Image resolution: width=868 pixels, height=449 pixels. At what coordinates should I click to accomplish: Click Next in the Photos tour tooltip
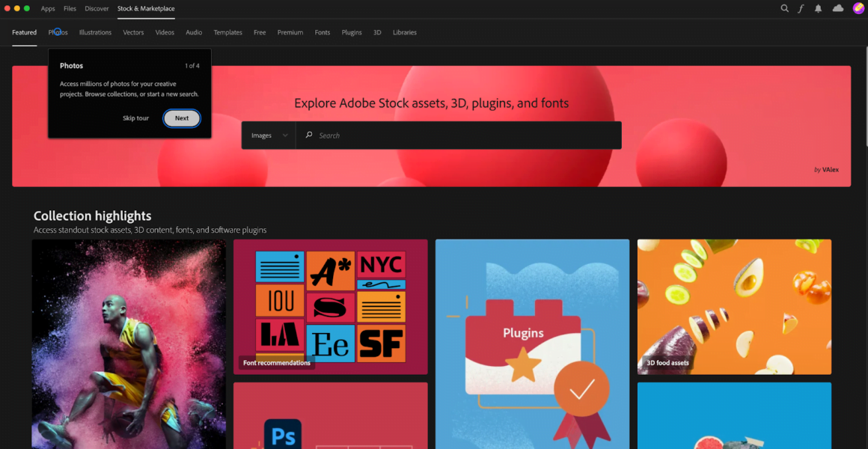(181, 117)
